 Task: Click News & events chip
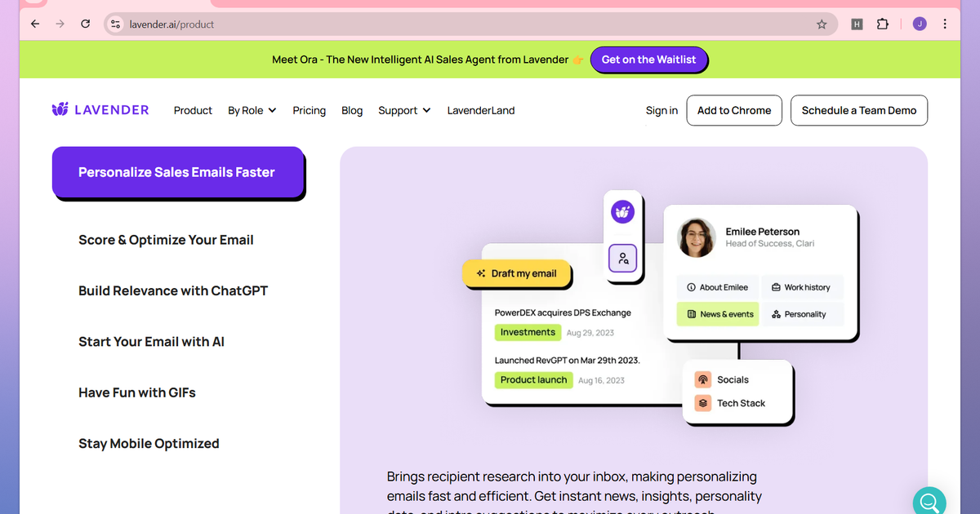coord(718,314)
